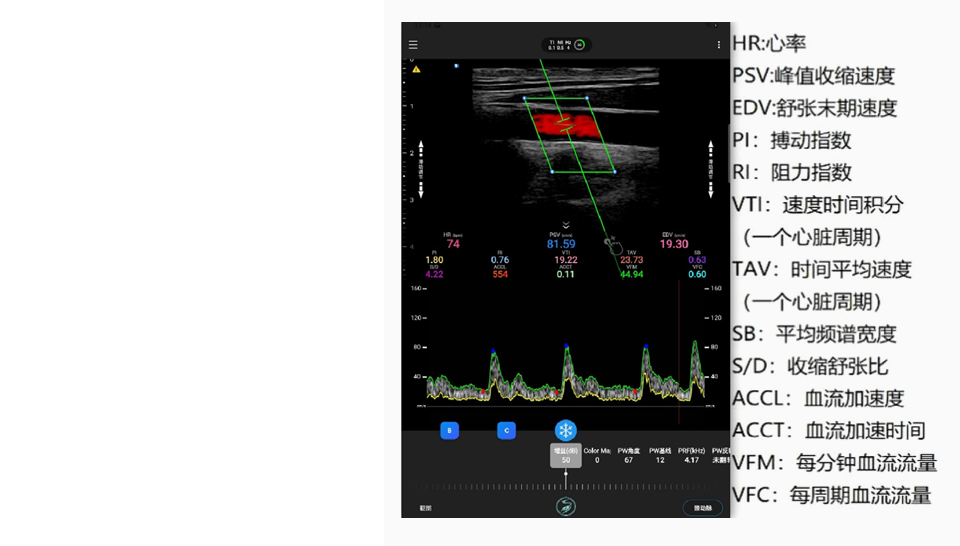Image resolution: width=960 pixels, height=546 pixels.
Task: Click the text button at bottom left
Action: pyautogui.click(x=425, y=508)
